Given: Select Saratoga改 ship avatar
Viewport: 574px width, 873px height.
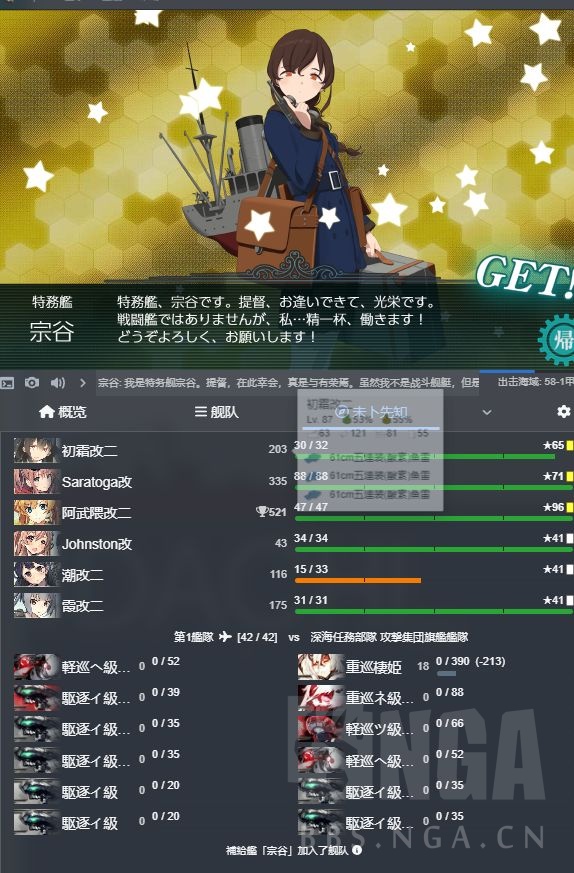Looking at the screenshot, I should pos(36,481).
